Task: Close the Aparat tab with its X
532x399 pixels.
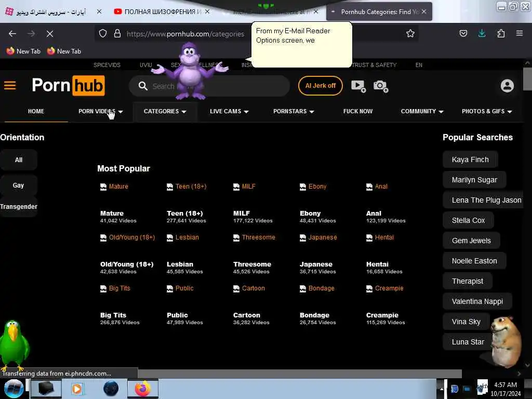Action: pos(99,11)
